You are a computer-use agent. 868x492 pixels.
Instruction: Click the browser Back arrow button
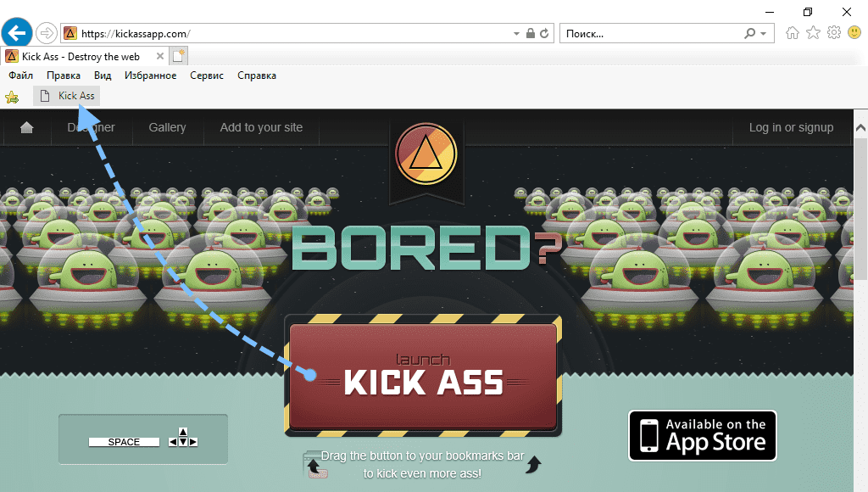17,33
